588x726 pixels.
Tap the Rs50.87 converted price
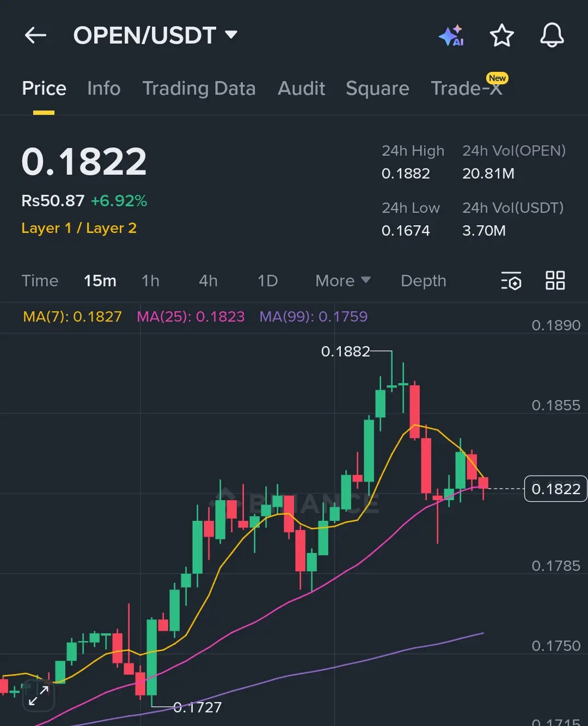(53, 201)
